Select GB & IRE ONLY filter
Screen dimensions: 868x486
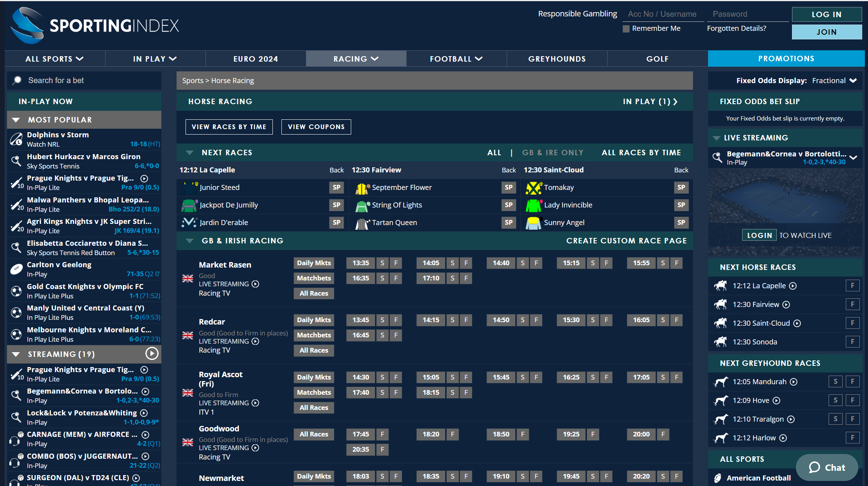click(553, 153)
